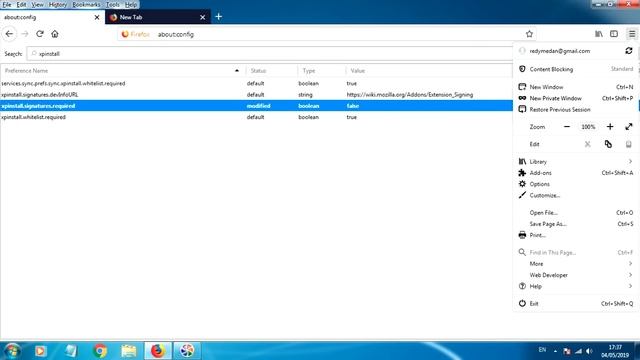Open the File menu
The image size is (640, 360).
point(7,4)
